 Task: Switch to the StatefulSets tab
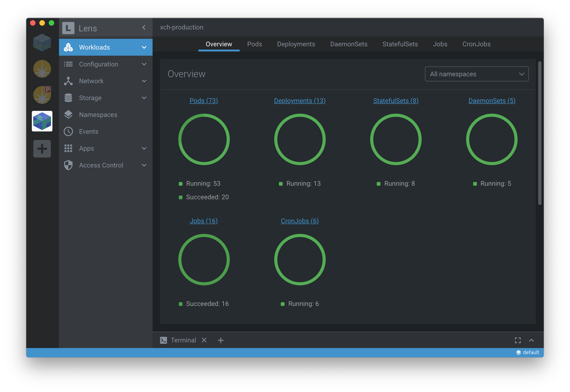click(400, 44)
